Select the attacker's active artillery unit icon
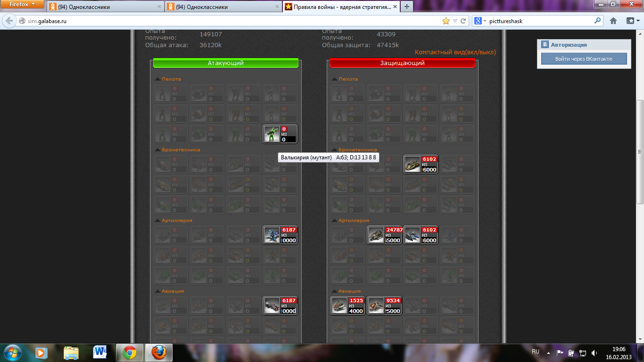644x362 pixels. 272,235
